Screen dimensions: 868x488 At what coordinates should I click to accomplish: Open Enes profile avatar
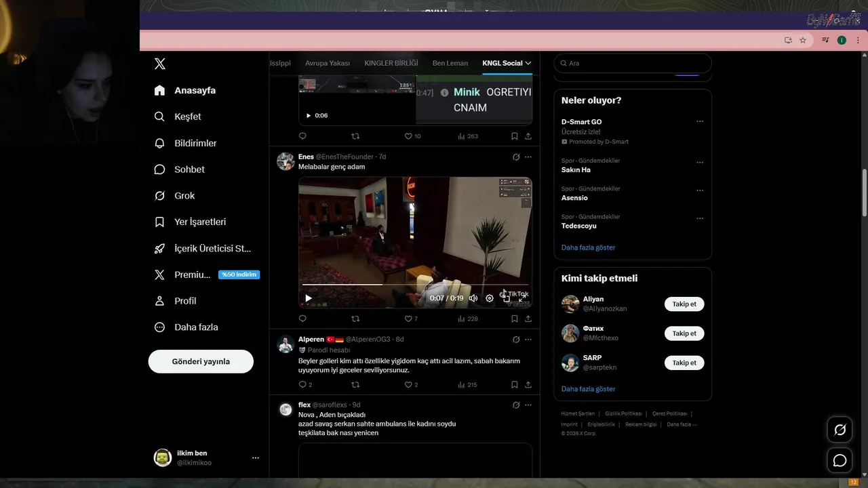285,161
